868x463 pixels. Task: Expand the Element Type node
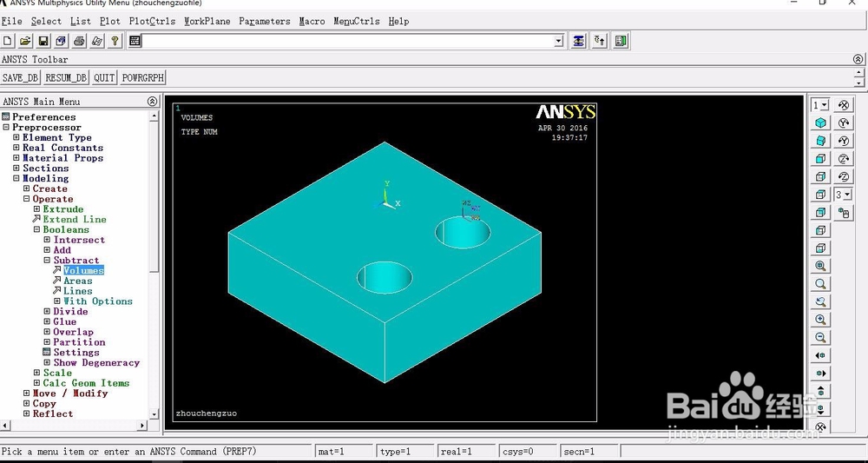click(x=16, y=137)
